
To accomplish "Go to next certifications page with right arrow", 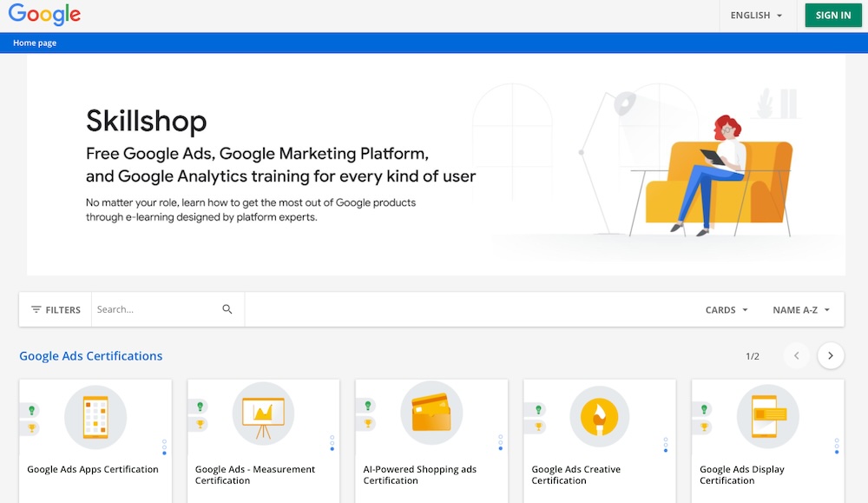I will click(x=831, y=356).
